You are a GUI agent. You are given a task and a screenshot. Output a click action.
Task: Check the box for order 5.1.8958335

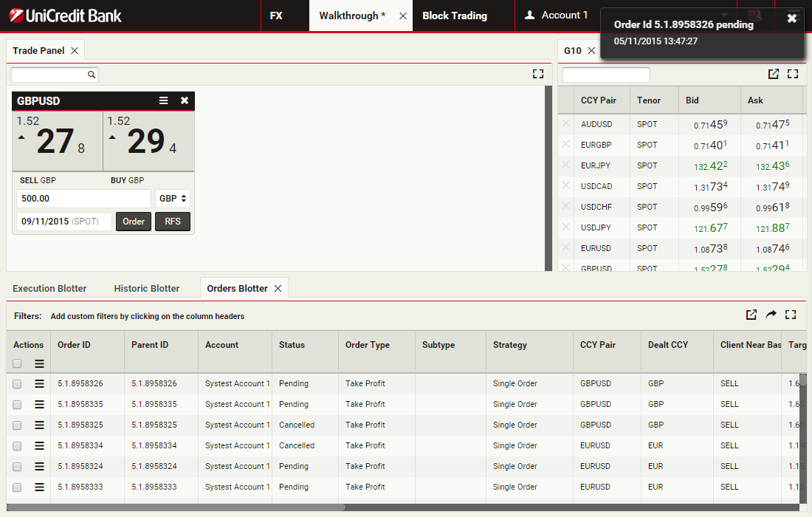[17, 405]
